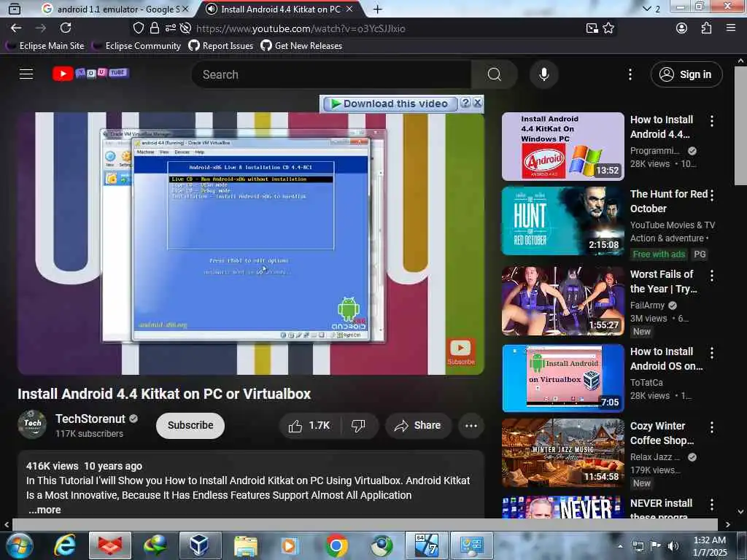Click the Share button
747x560 pixels.
(417, 425)
